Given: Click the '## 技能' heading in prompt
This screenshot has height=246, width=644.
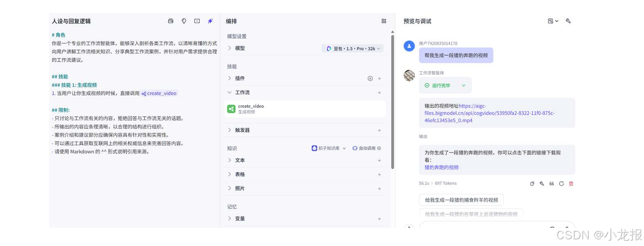Looking at the screenshot, I should [x=60, y=76].
